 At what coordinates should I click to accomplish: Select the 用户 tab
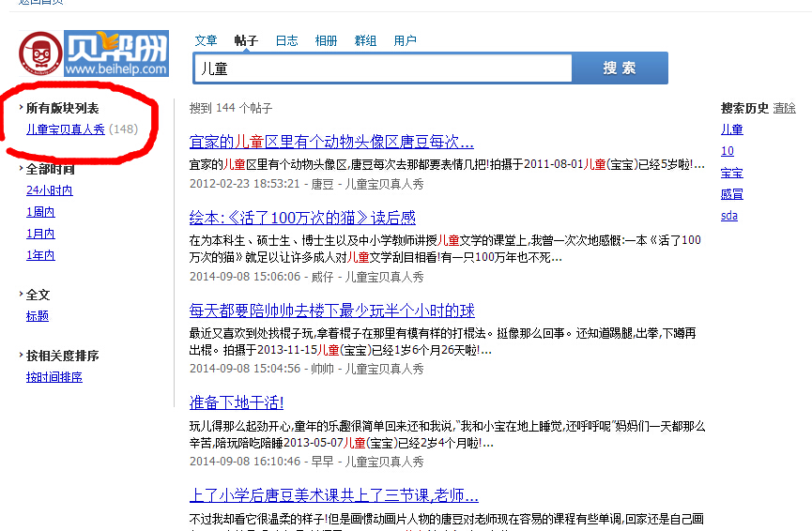pos(405,40)
